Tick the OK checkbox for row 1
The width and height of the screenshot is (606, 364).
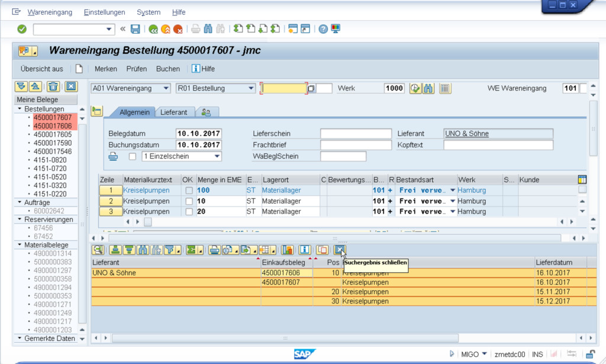(189, 191)
